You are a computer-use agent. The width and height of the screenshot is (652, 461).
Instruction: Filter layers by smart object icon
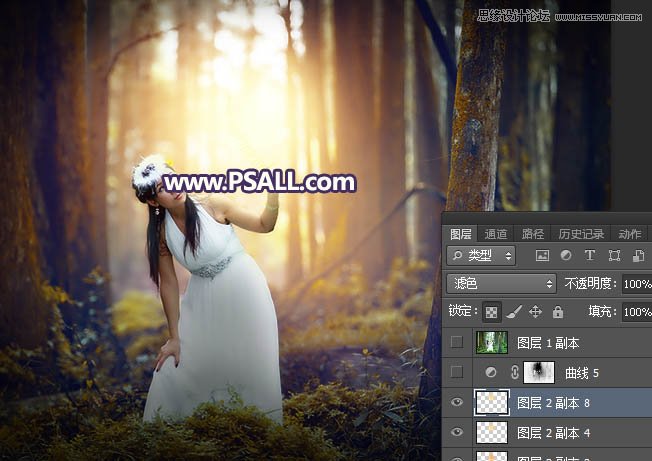click(638, 255)
